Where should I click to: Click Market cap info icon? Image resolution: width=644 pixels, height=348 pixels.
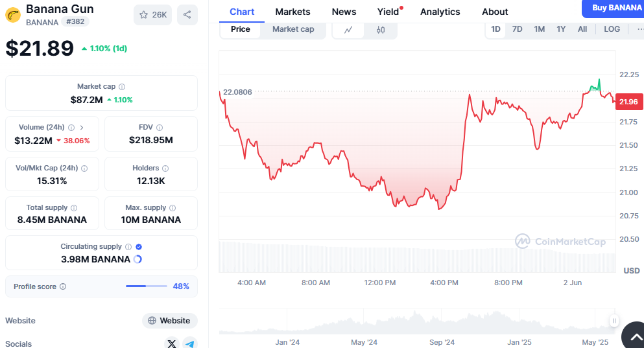coord(122,87)
